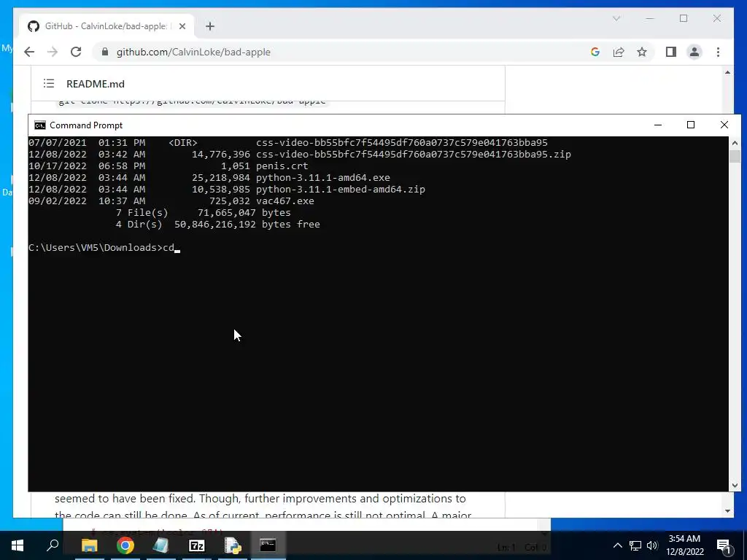Screen dimensions: 747x560
Task: Click Command Prompt scrollbar up arrow
Action: click(735, 142)
